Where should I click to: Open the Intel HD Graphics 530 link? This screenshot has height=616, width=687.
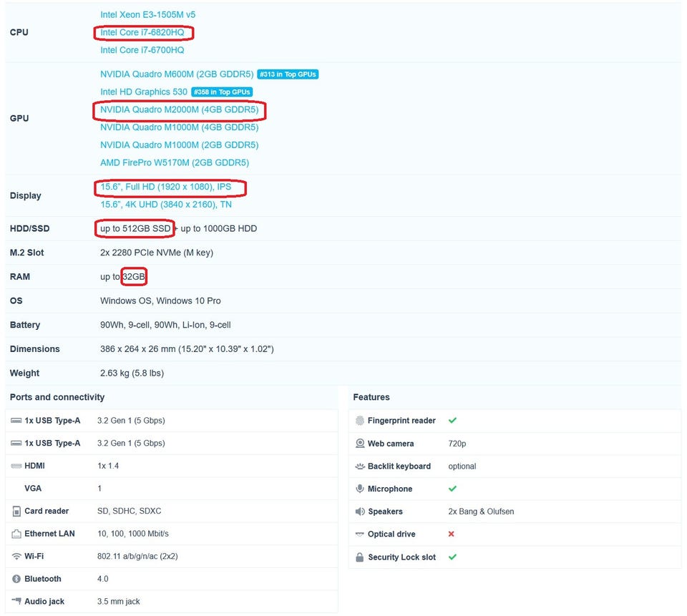point(144,92)
